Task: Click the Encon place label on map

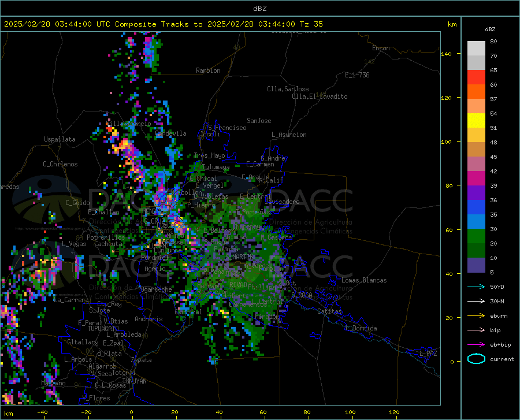Action: (x=381, y=48)
